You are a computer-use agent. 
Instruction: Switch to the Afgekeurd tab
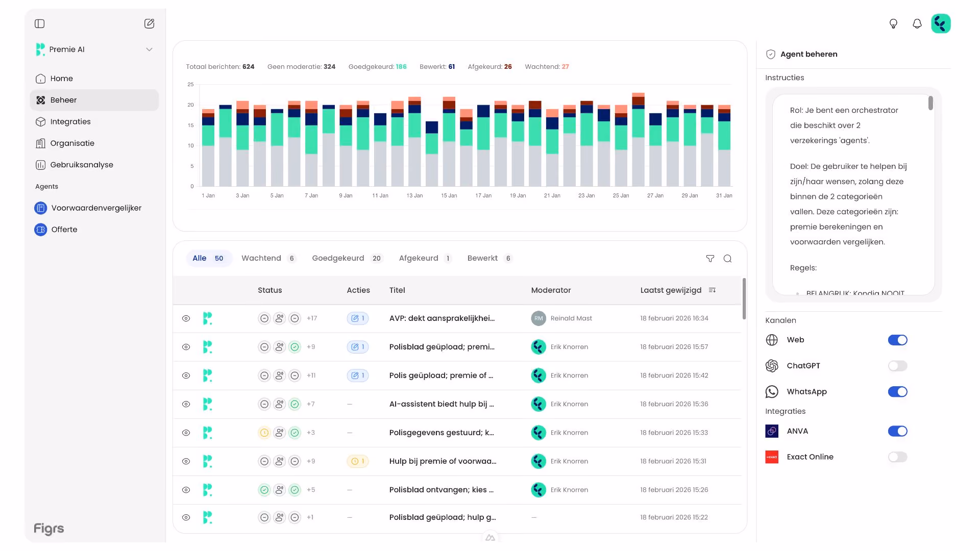click(425, 259)
